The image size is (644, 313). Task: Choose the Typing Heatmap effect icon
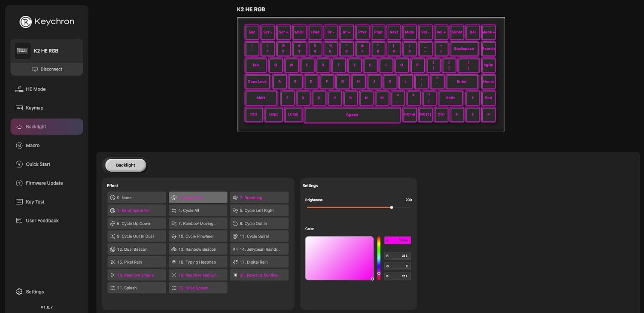pyautogui.click(x=174, y=262)
